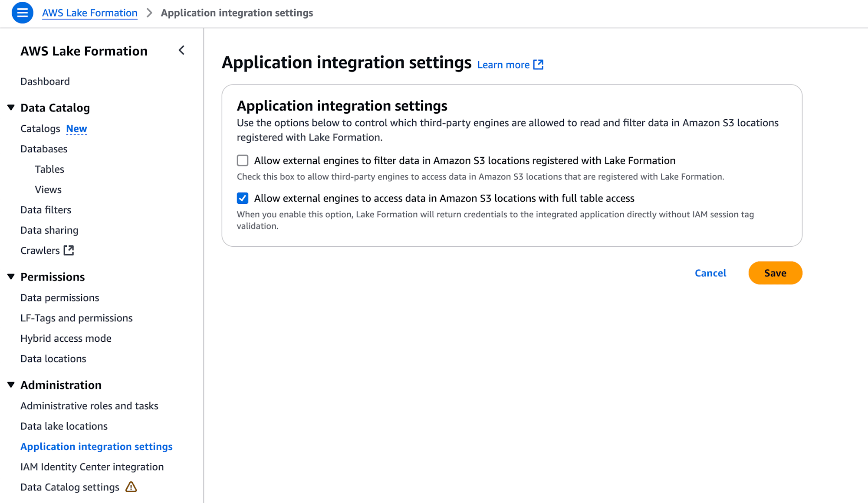Click the Dashboard sidebar item

44,81
